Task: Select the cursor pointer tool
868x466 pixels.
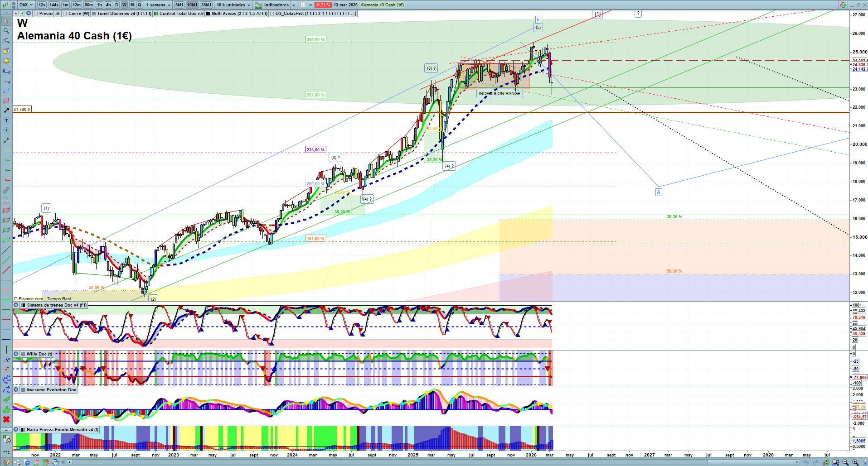Action: coord(6,21)
